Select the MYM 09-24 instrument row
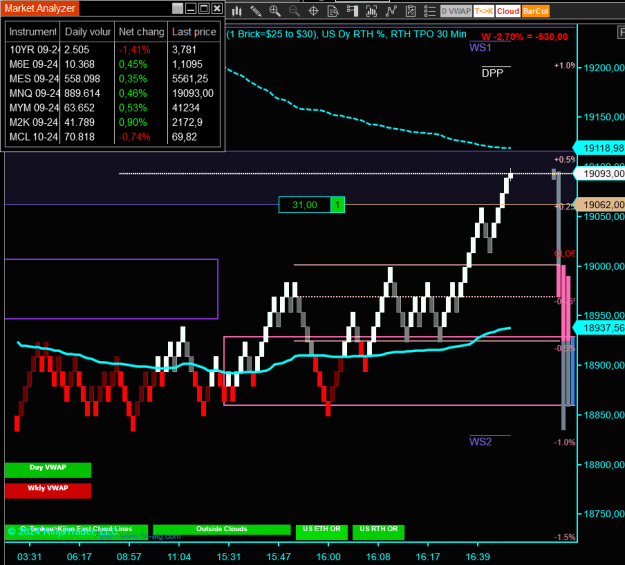Image resolution: width=625 pixels, height=565 pixels. [x=113, y=108]
